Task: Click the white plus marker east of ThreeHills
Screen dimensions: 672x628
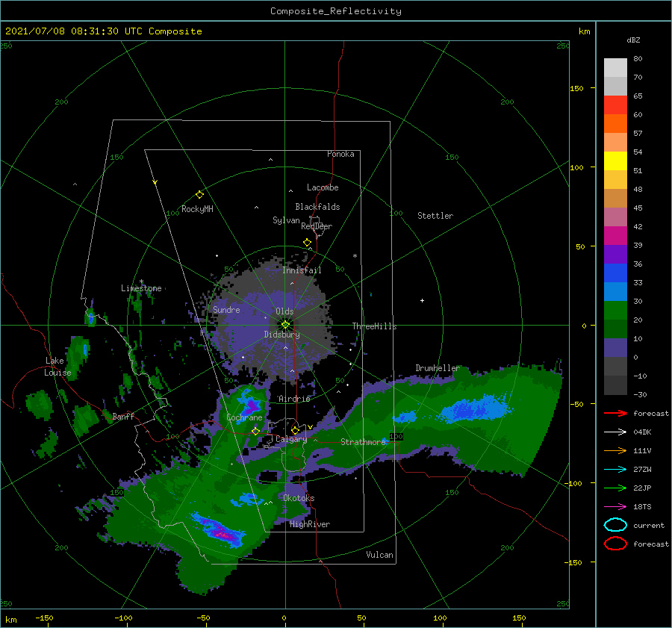Action: click(x=422, y=300)
